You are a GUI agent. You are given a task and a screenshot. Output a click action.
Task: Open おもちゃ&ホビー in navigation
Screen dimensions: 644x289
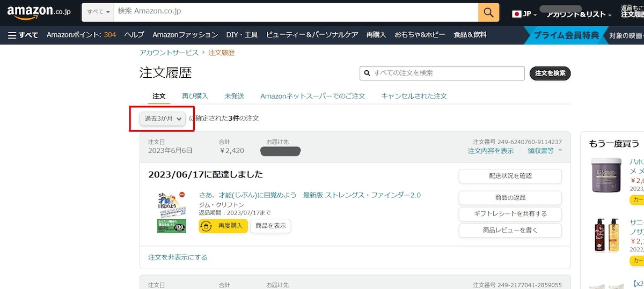420,35
